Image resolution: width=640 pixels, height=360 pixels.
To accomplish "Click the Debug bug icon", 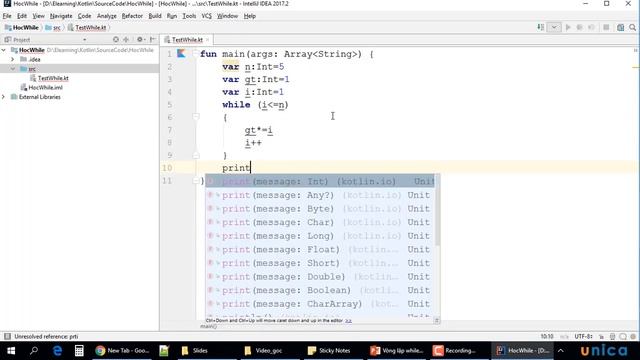I will pos(580,27).
